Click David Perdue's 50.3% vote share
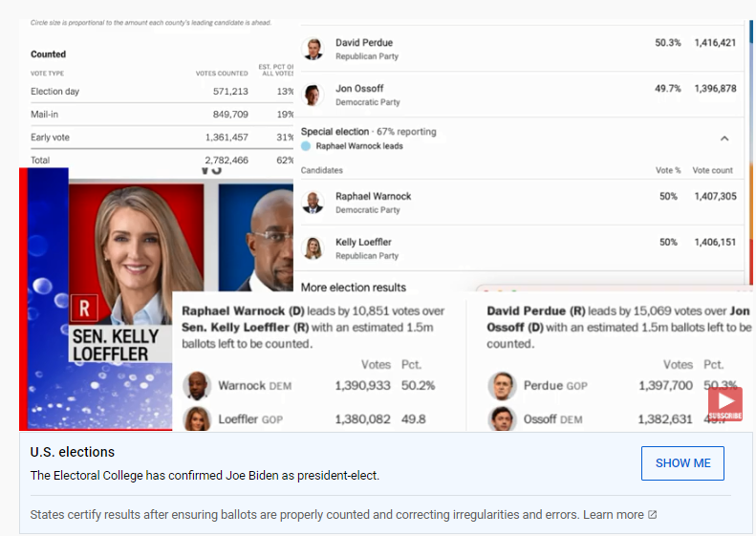 pos(668,42)
